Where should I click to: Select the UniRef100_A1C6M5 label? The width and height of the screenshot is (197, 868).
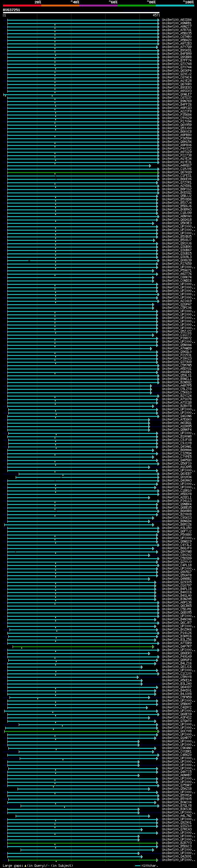pyautogui.click(x=176, y=467)
